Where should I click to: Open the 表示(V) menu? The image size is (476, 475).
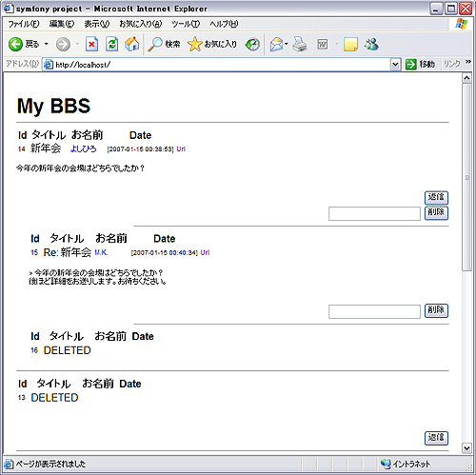[x=97, y=24]
